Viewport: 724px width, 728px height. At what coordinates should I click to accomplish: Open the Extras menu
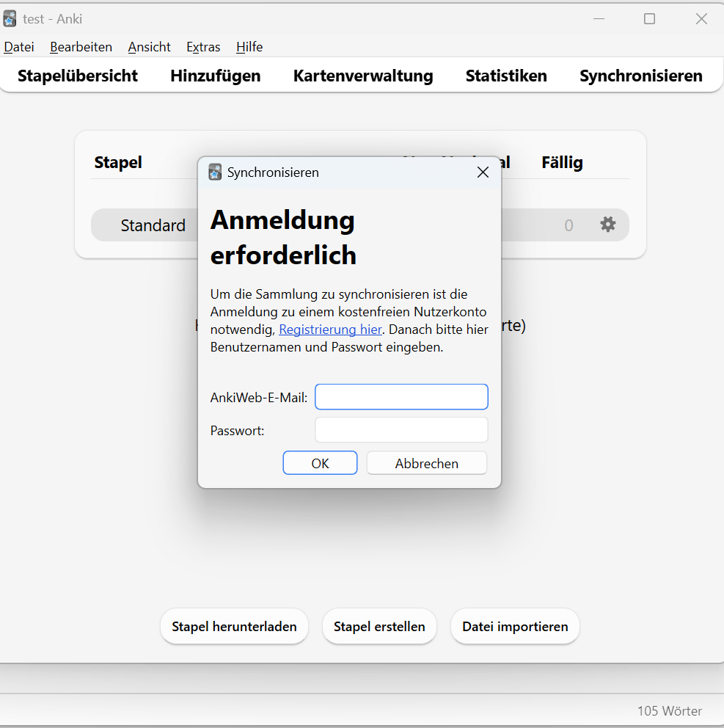pos(203,47)
